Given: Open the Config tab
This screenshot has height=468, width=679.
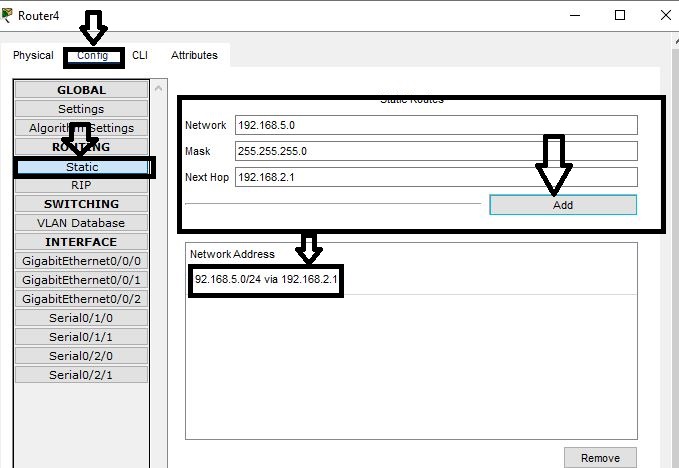Looking at the screenshot, I should coord(93,56).
